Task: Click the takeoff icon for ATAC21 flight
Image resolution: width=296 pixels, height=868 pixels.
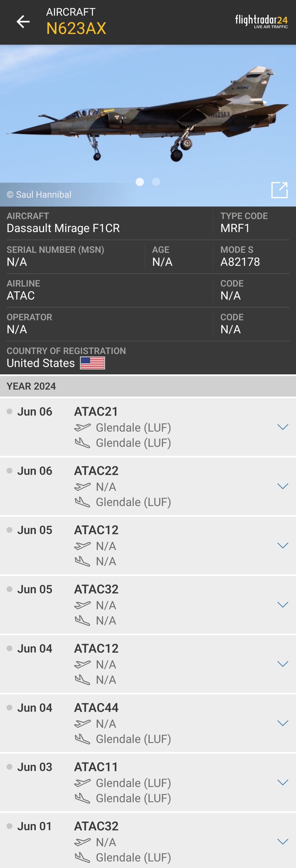Action: [83, 427]
